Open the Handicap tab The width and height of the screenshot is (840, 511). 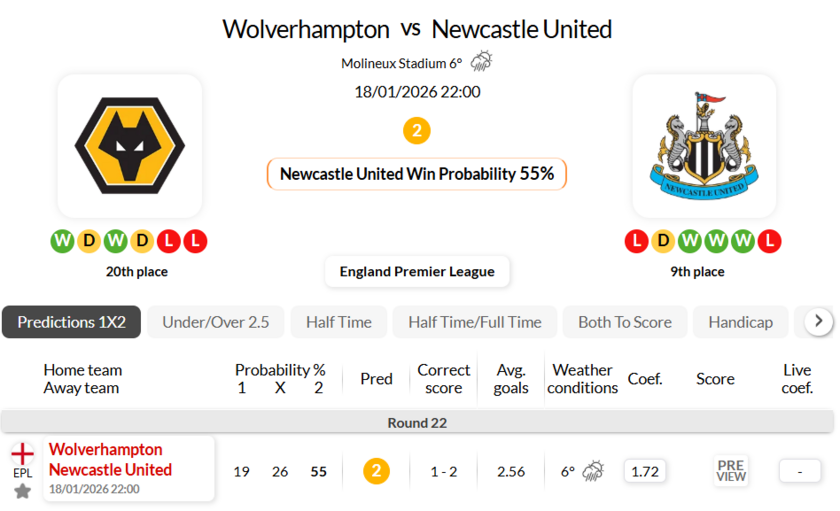click(x=740, y=322)
